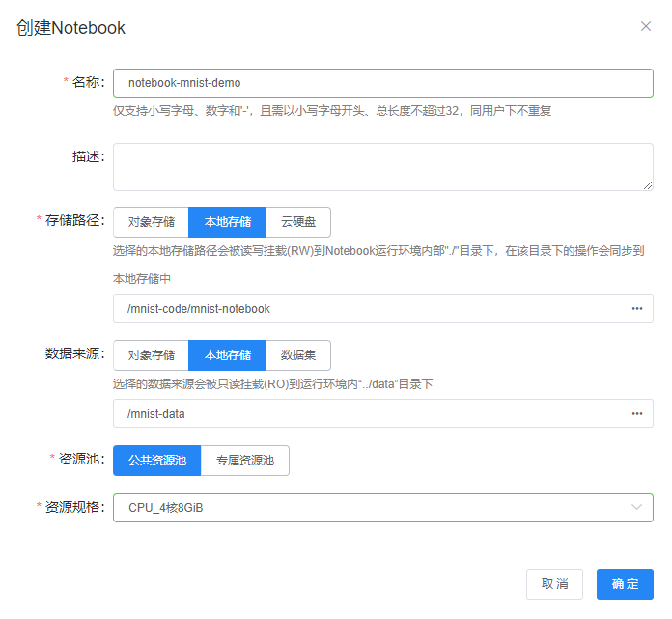Select 本地存储 for 数据来源

(227, 355)
